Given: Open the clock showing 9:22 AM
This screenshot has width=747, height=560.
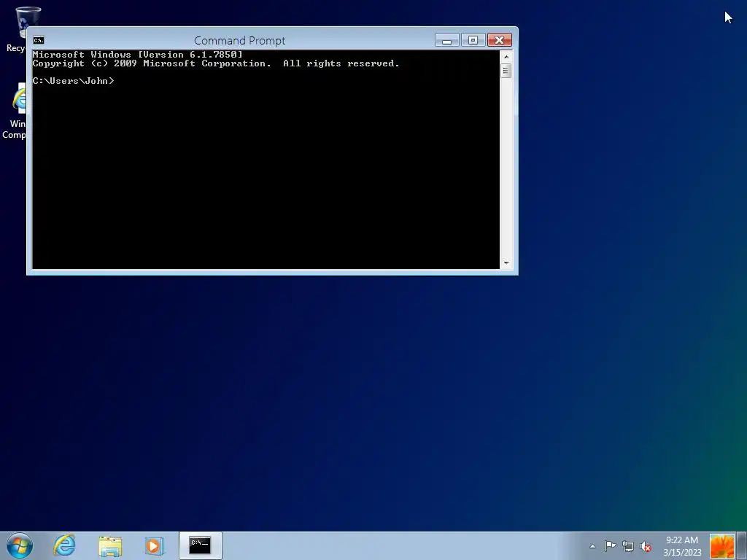Looking at the screenshot, I should [682, 546].
